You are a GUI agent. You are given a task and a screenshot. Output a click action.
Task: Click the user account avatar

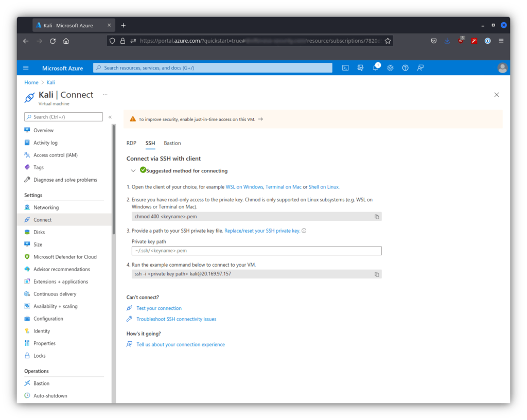502,68
